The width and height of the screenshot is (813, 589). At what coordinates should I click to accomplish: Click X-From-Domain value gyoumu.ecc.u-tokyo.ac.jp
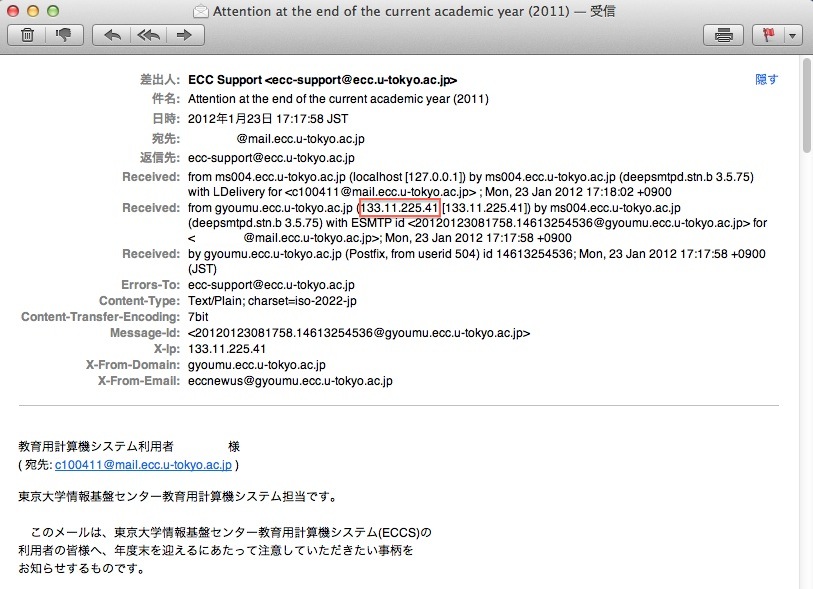pos(257,365)
